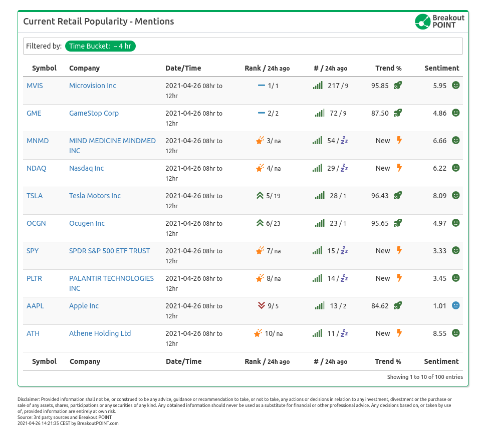Click the shooting star rank icon for NDAQ
The image size is (486, 448).
(260, 168)
